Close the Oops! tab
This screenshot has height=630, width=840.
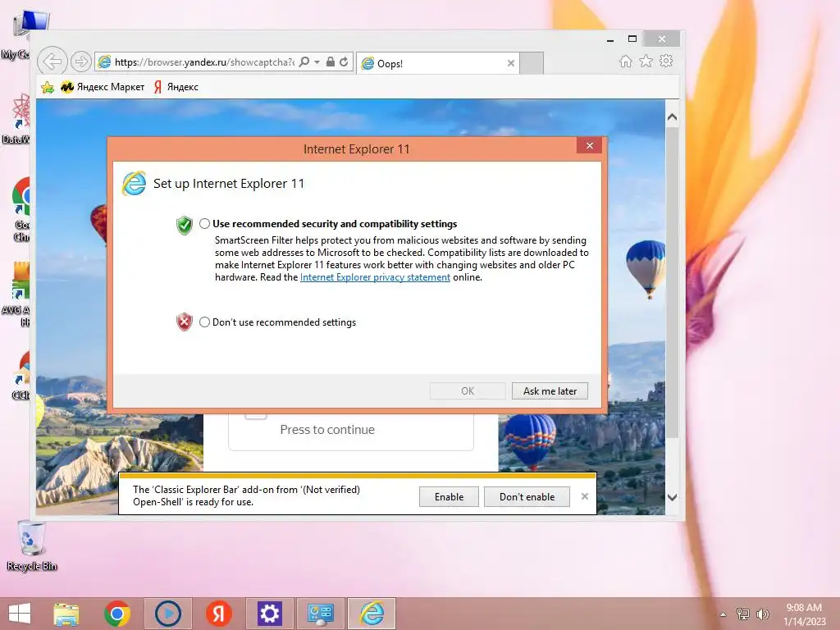(510, 63)
